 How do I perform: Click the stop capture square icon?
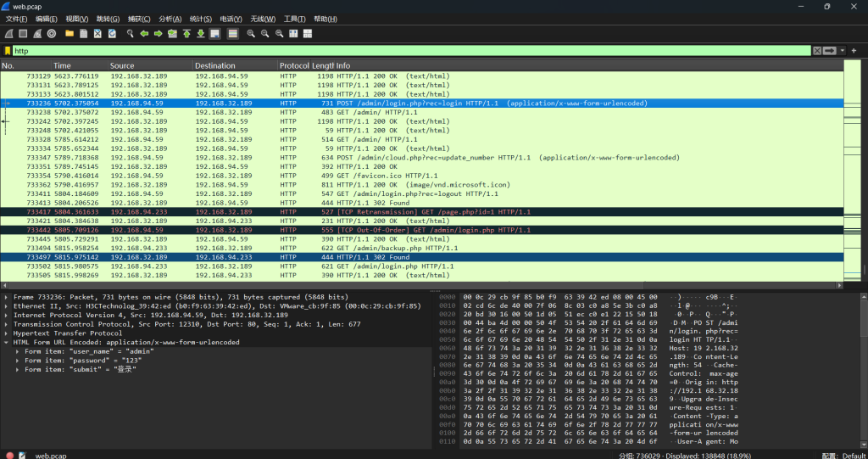[23, 34]
